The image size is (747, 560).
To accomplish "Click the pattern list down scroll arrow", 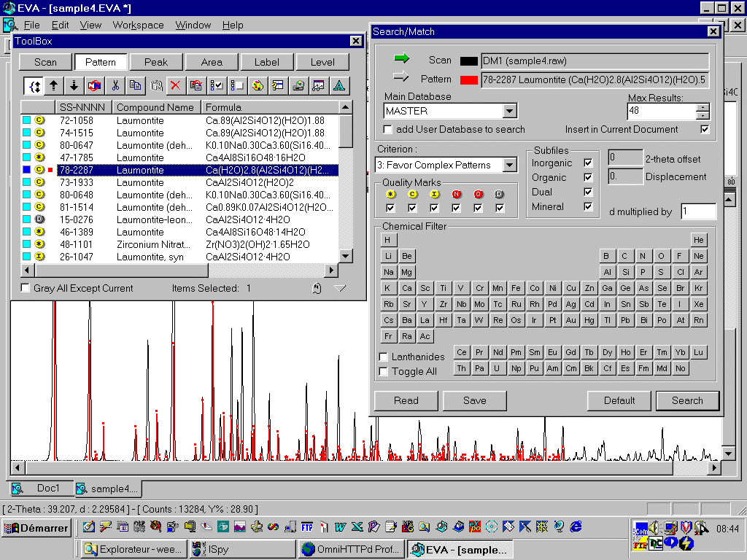I will 346,256.
